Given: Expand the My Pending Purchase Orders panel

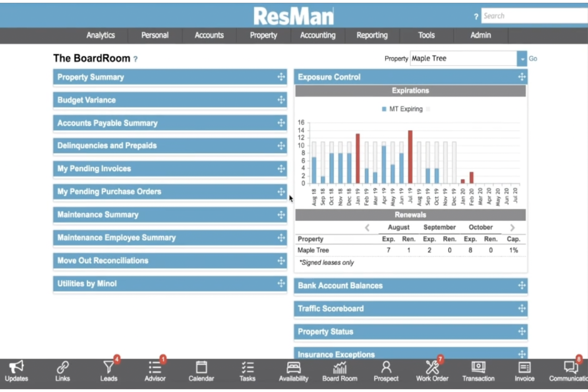Looking at the screenshot, I should click(170, 192).
